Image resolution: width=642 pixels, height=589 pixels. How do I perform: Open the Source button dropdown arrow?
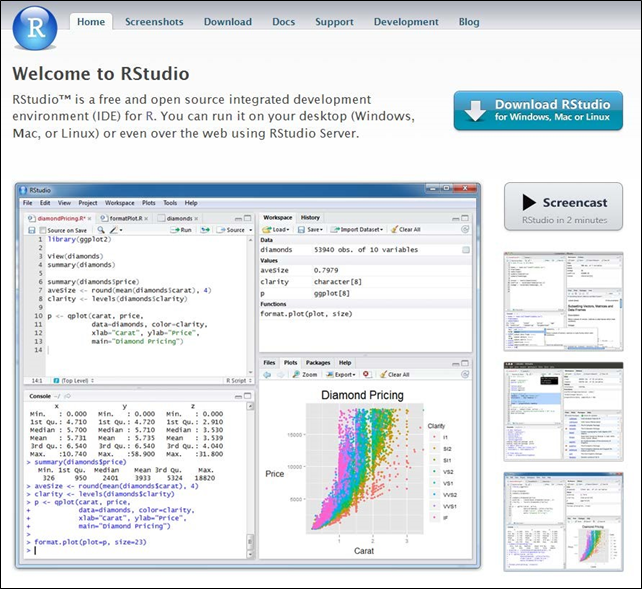[251, 230]
